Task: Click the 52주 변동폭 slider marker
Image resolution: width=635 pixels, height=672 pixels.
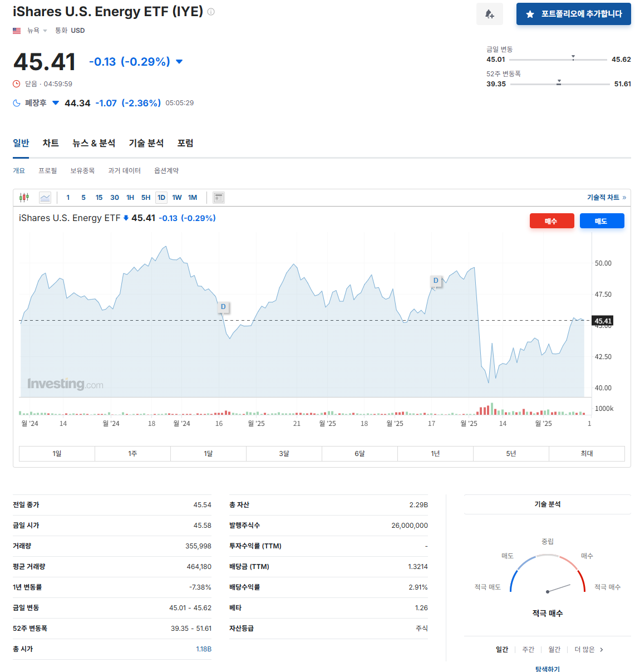Action: click(x=558, y=84)
